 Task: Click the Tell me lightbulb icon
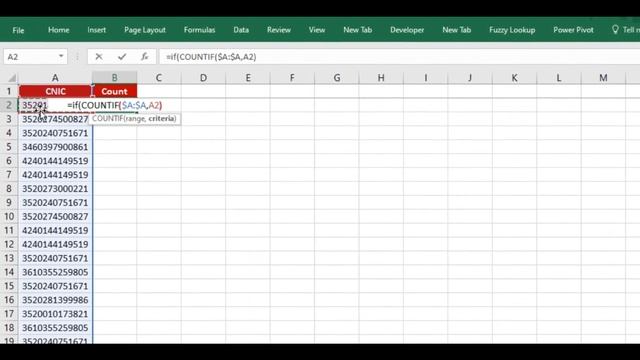[615, 29]
